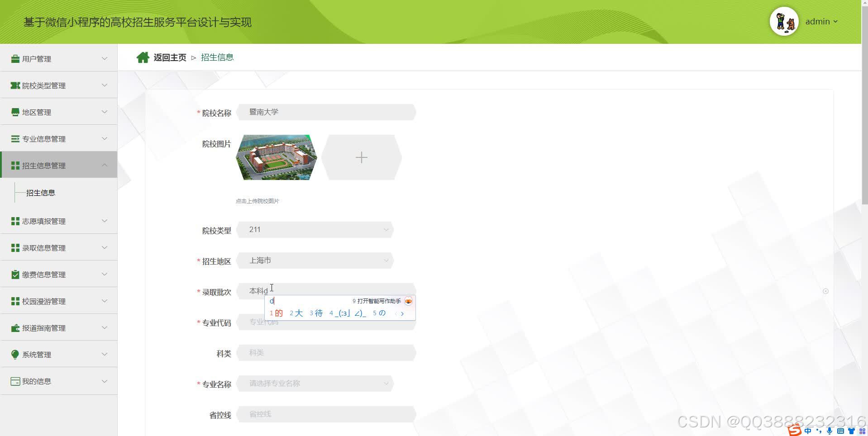868x436 pixels.
Task: Open the 专业信息管理 menu
Action: 59,139
